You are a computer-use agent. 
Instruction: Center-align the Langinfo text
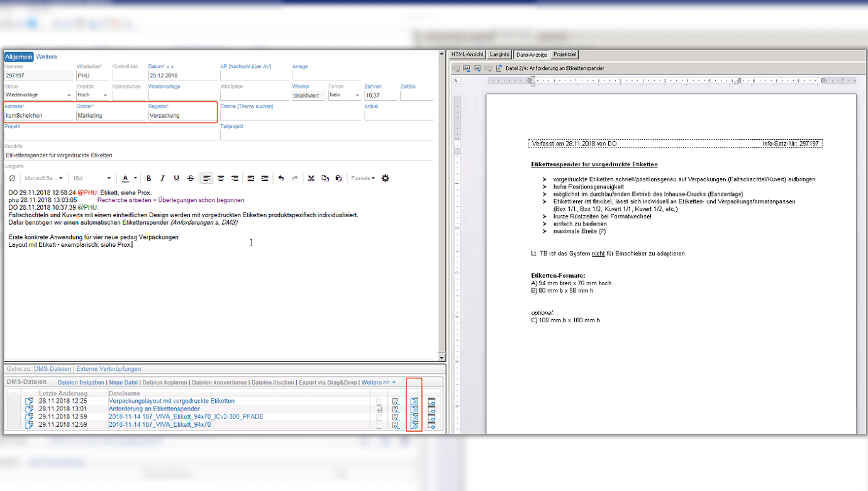(x=221, y=178)
